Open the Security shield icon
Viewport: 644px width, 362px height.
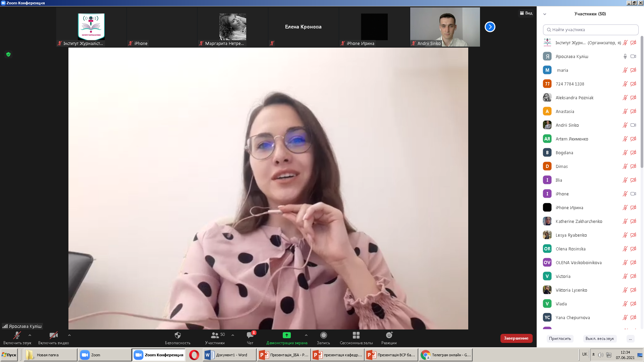[x=178, y=335]
